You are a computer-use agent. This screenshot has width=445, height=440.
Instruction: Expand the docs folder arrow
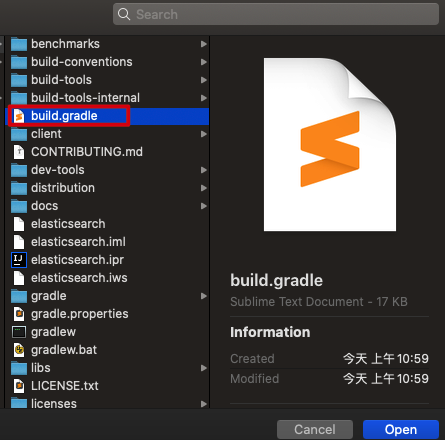pyautogui.click(x=204, y=206)
